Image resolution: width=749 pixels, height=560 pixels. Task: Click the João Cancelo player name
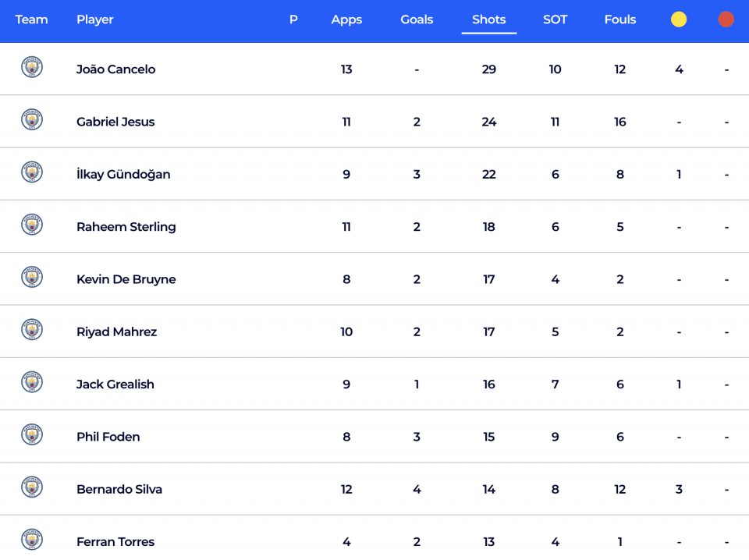115,69
